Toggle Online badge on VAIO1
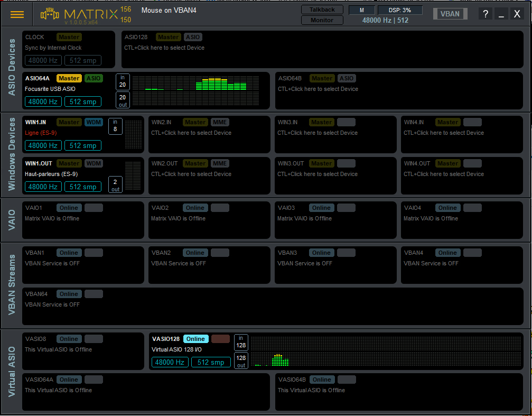The width and height of the screenshot is (532, 416). click(x=69, y=208)
